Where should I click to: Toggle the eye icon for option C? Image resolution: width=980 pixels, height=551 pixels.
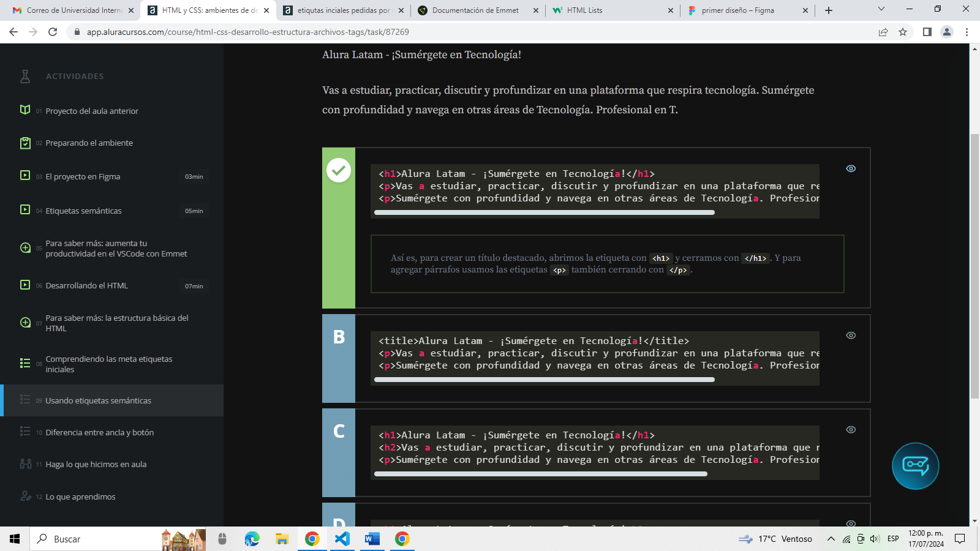tap(851, 430)
